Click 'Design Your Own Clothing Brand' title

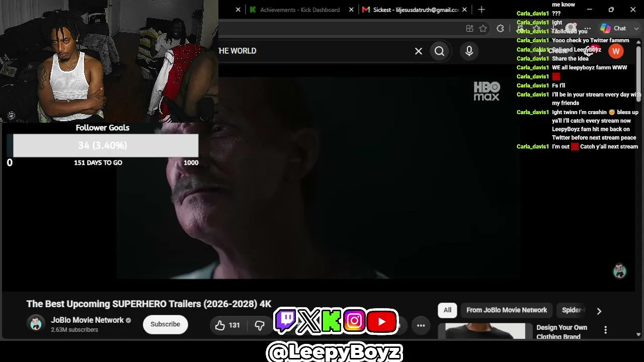[x=561, y=332]
